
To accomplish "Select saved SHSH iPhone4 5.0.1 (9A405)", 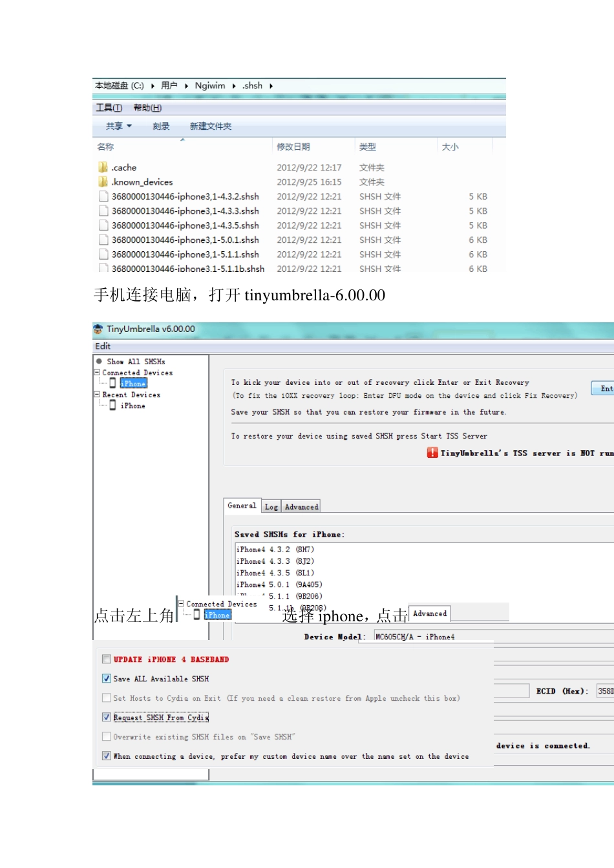I will tap(279, 584).
